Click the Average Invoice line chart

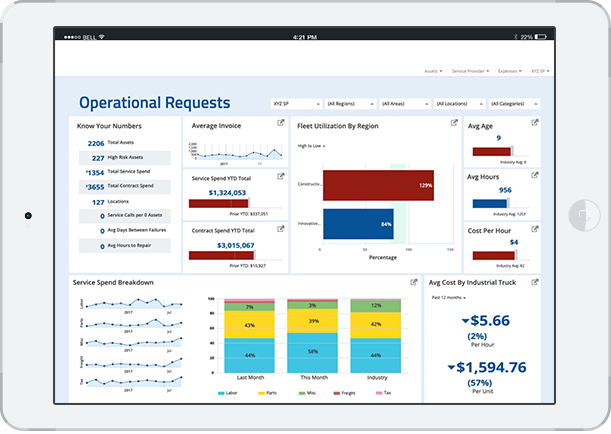tap(236, 152)
